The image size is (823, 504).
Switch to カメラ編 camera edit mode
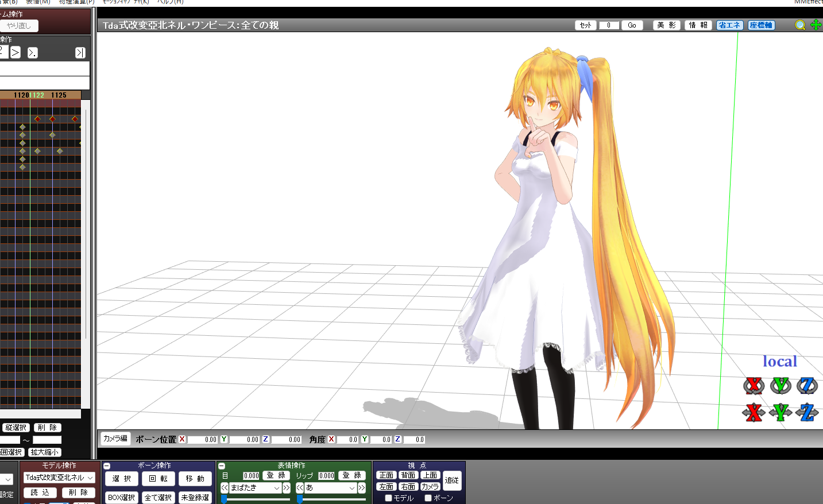tap(115, 439)
